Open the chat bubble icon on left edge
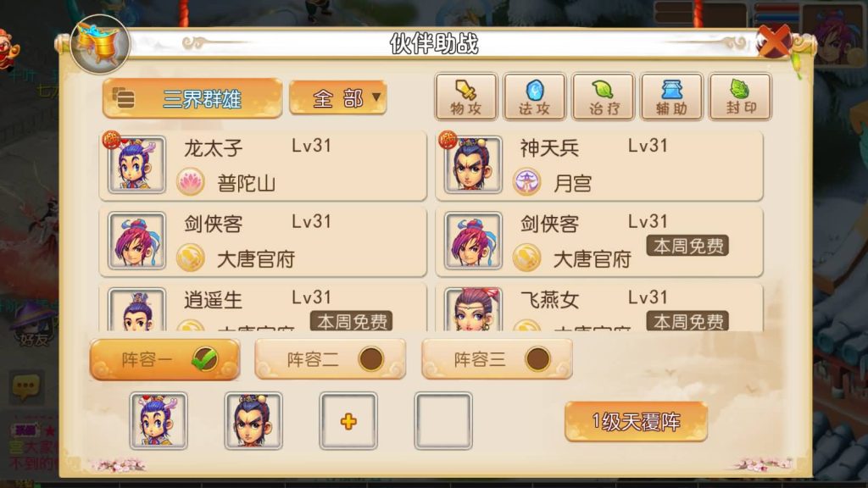 coord(26,386)
